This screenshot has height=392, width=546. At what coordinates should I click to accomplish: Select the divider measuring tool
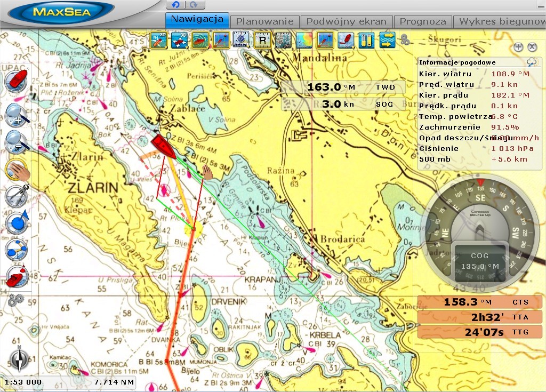click(x=17, y=196)
